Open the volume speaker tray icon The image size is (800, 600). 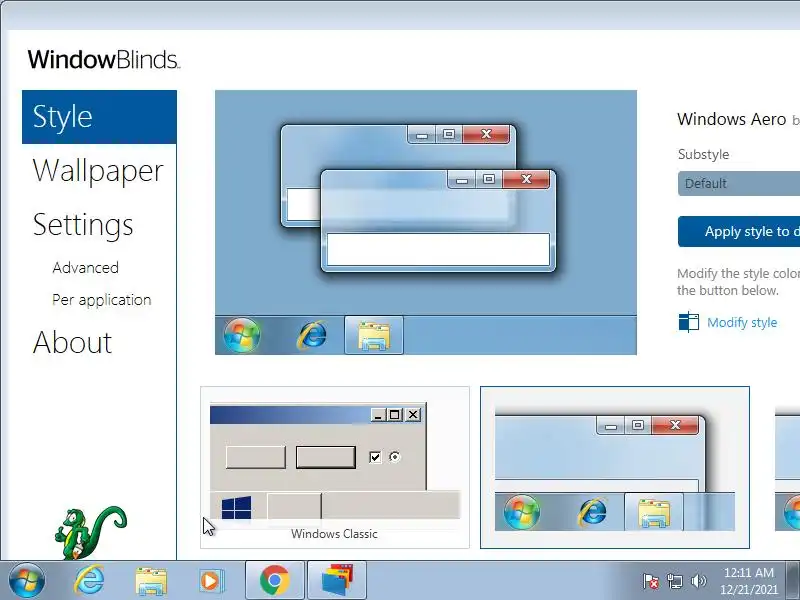(x=698, y=581)
